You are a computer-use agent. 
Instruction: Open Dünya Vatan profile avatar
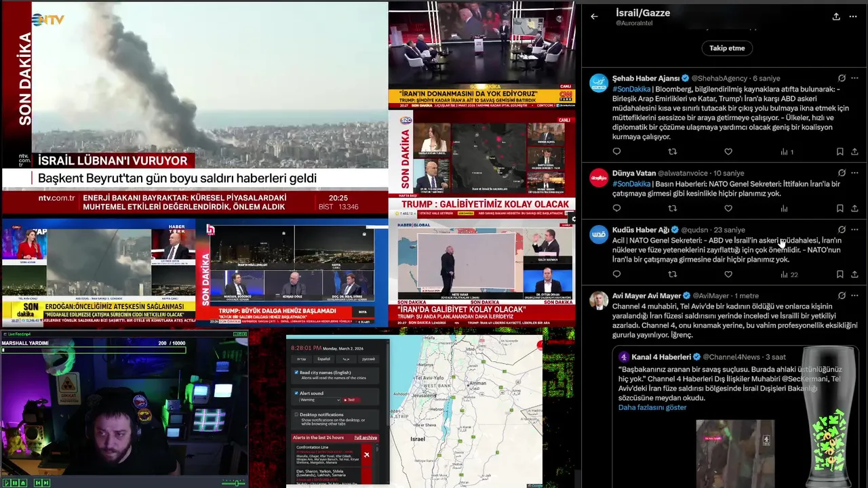click(599, 178)
